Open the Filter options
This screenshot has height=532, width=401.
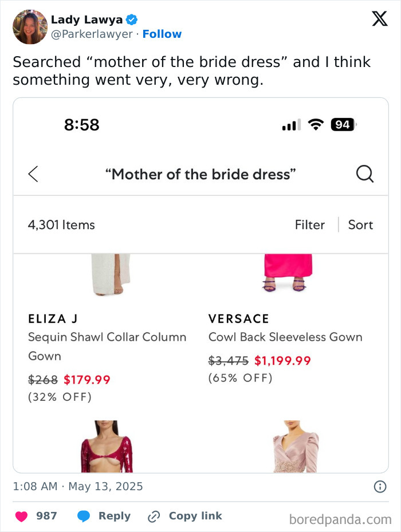pos(310,224)
